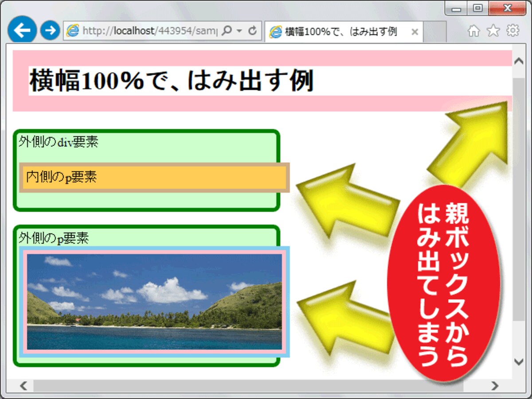Image resolution: width=532 pixels, height=399 pixels.
Task: Click the vertical scrollbar down arrow
Action: point(518,361)
